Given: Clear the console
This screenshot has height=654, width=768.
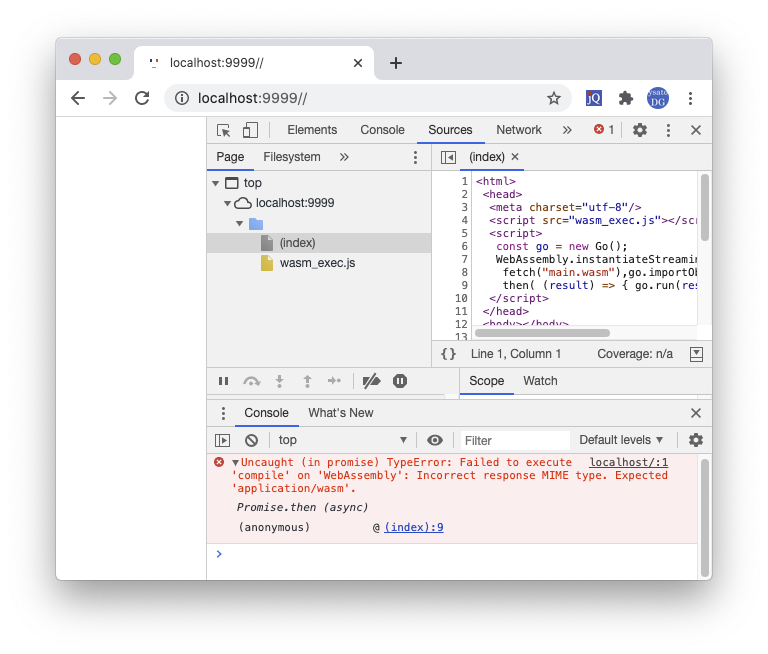Looking at the screenshot, I should pyautogui.click(x=252, y=440).
